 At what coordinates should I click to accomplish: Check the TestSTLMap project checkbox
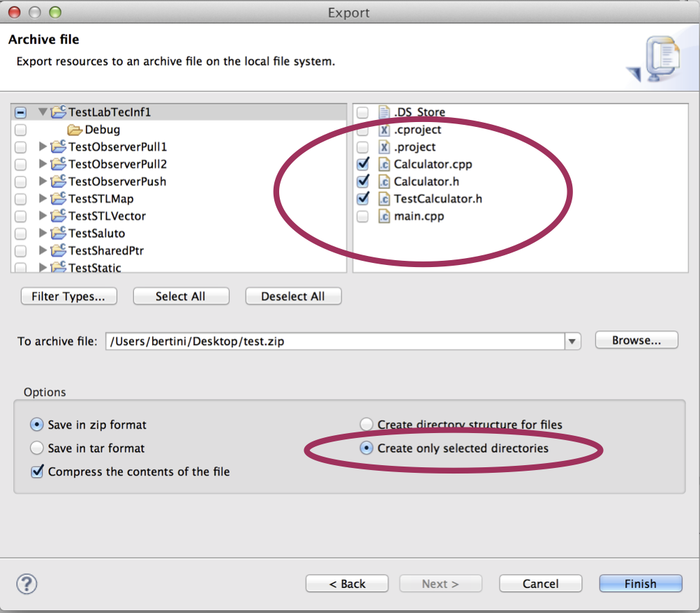pos(20,199)
